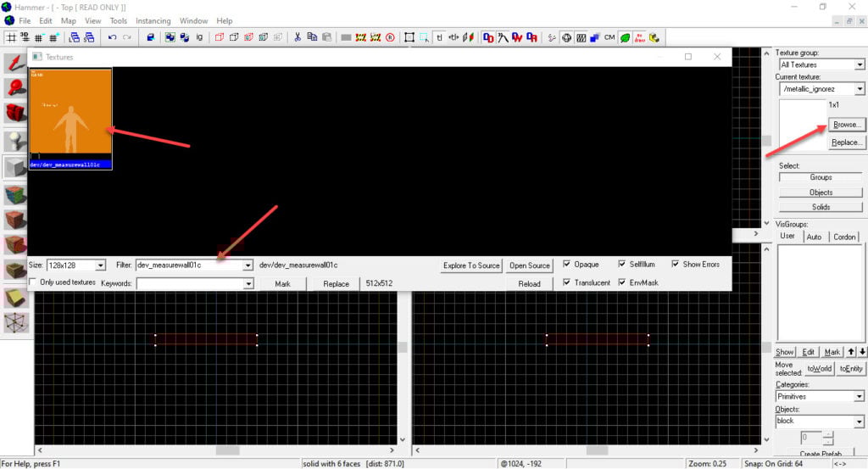Toggle the Show Errors checkbox
868x469 pixels.
676,265
